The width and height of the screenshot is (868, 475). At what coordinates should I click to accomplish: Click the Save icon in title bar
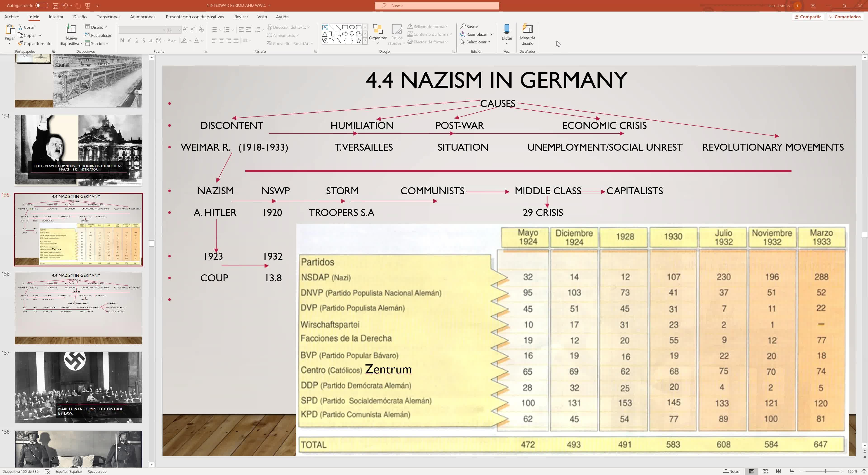pyautogui.click(x=56, y=6)
